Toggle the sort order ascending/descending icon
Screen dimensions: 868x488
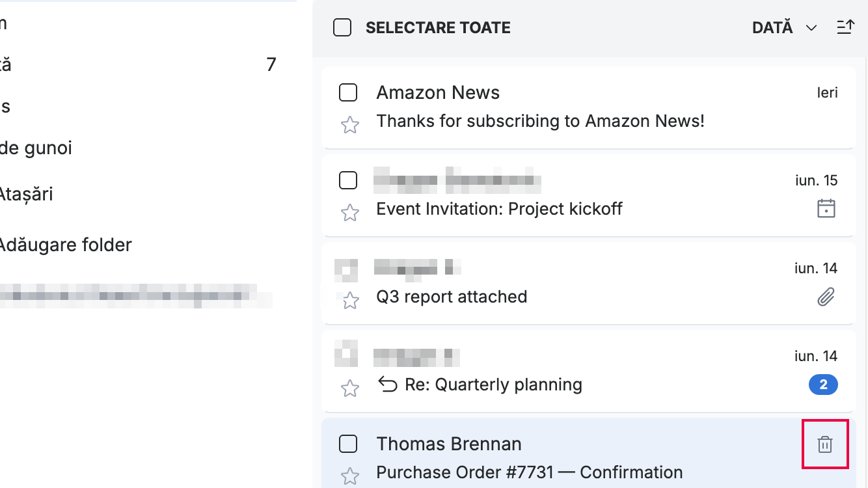(x=845, y=28)
